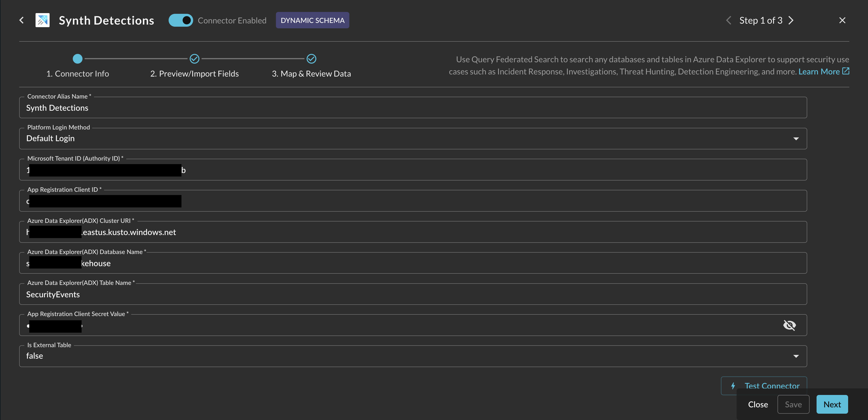Toggle secret visibility eye icon
Screen dimensions: 868x420
click(x=789, y=325)
